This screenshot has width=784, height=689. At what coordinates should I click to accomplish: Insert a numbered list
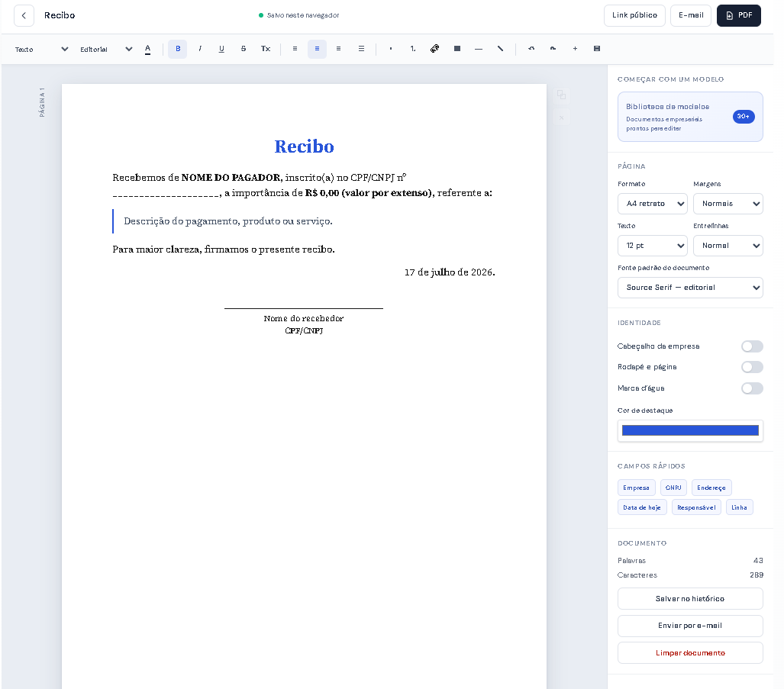412,49
